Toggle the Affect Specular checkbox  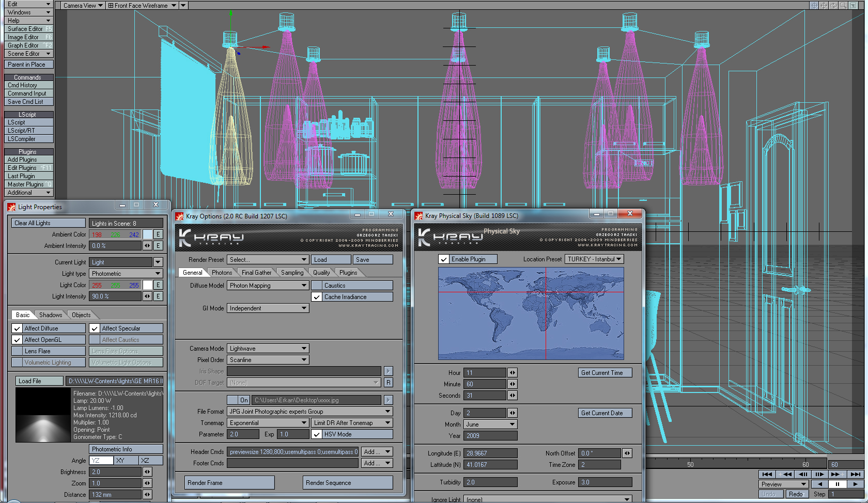tap(95, 328)
